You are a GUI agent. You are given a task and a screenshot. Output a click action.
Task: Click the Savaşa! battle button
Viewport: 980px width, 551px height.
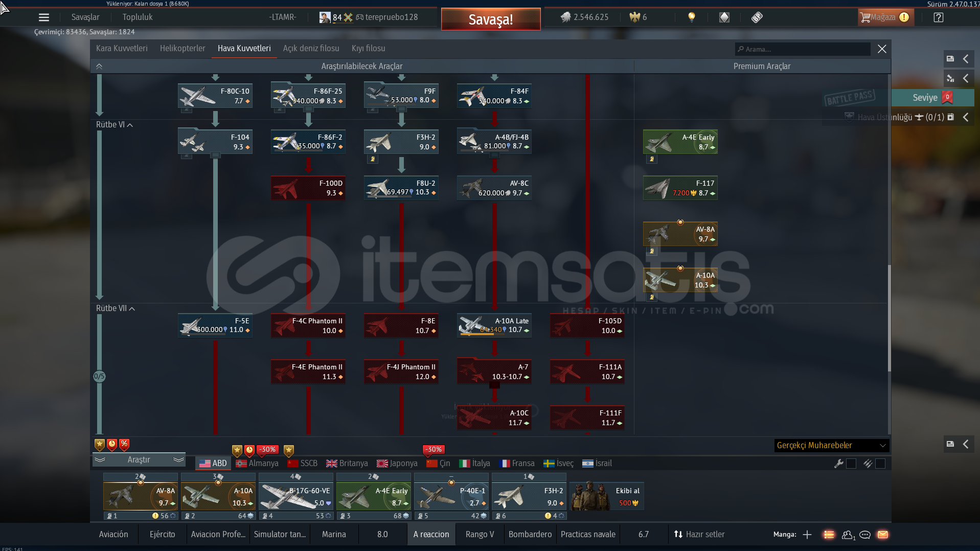[x=491, y=19]
